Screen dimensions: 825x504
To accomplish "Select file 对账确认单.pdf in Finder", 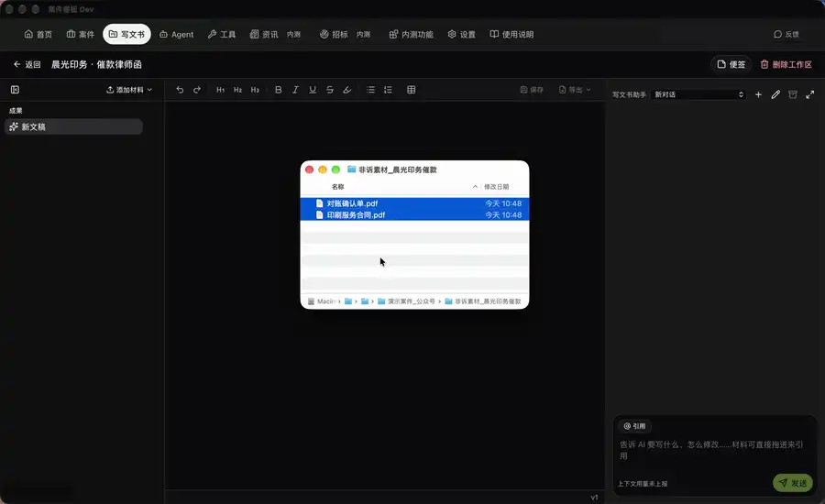I will [414, 203].
